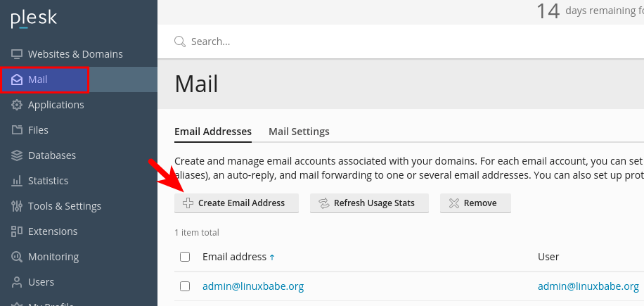Image resolution: width=644 pixels, height=306 pixels.
Task: Tick the select-all email addresses checkbox
Action: pos(185,257)
